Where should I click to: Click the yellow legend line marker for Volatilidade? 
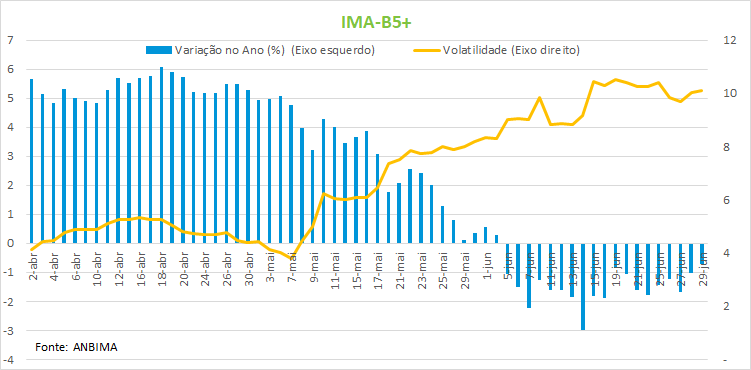[x=426, y=50]
